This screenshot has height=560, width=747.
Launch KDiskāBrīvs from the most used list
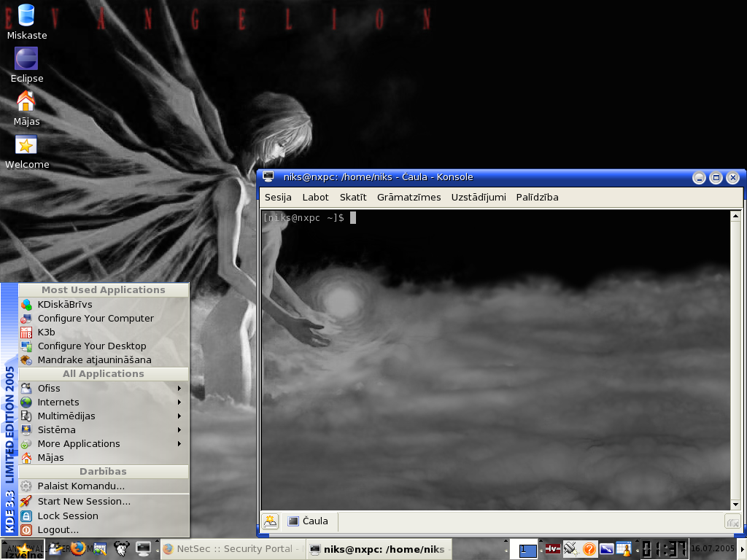click(104, 304)
